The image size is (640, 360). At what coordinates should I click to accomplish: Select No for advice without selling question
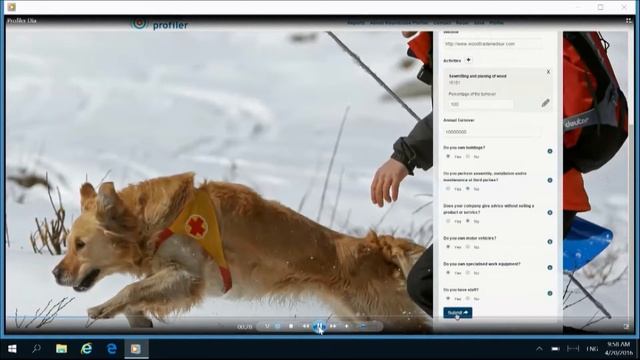[468, 221]
